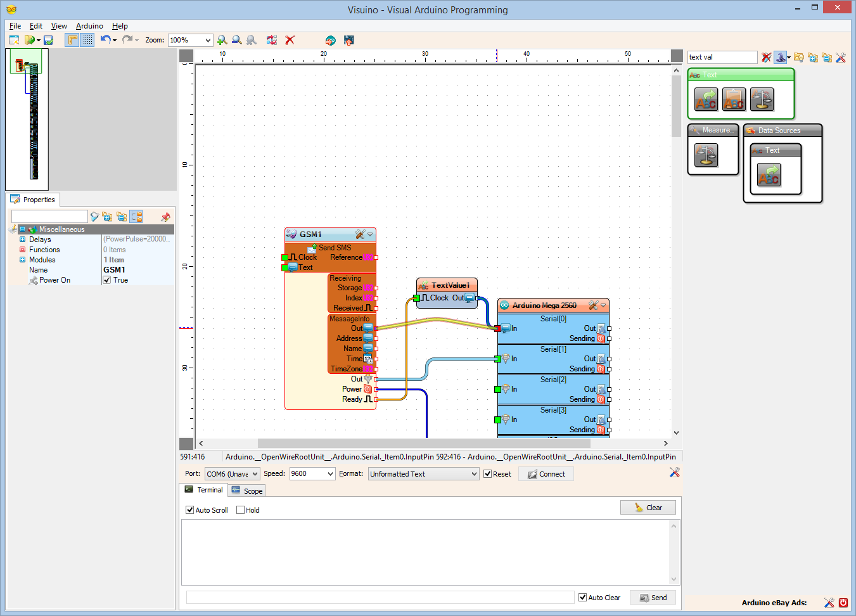Click the New project toolbar icon
This screenshot has width=856, height=616.
click(14, 40)
